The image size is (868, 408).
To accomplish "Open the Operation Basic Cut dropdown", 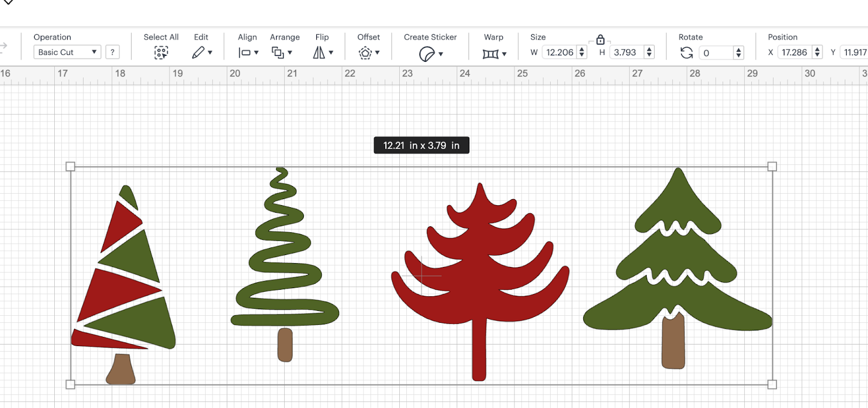I will (67, 52).
